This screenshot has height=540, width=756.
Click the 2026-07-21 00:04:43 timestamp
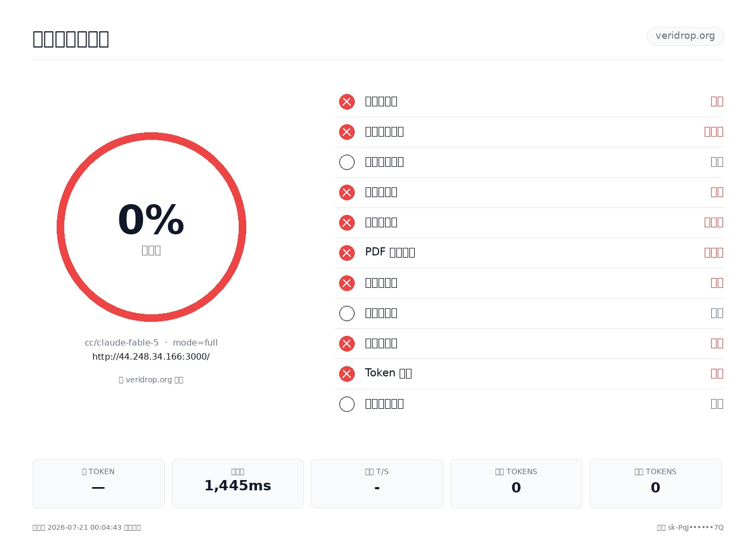[x=85, y=528]
